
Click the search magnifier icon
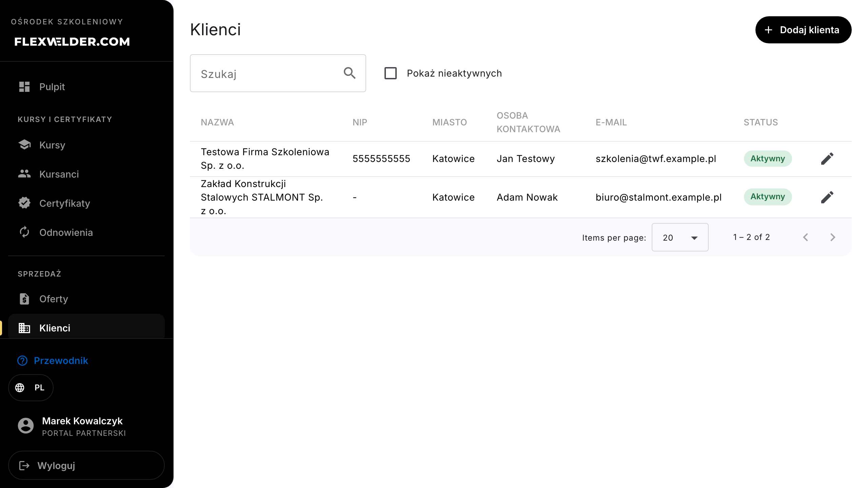point(350,73)
